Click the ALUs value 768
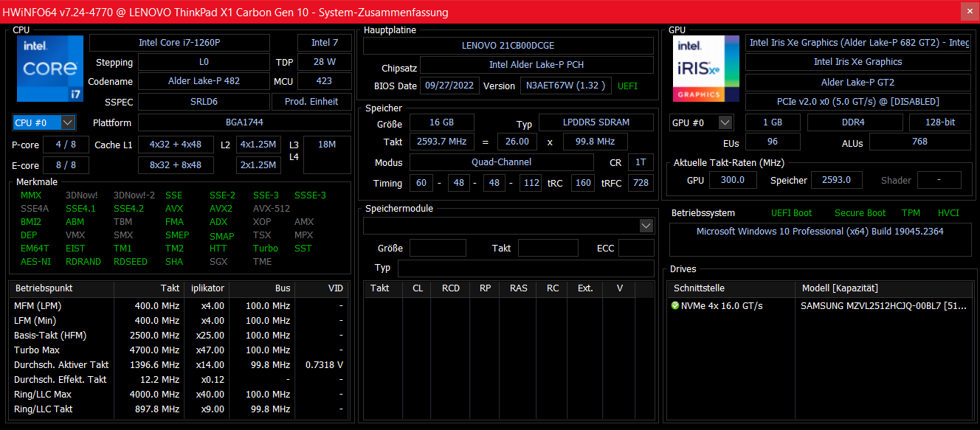 tap(920, 142)
